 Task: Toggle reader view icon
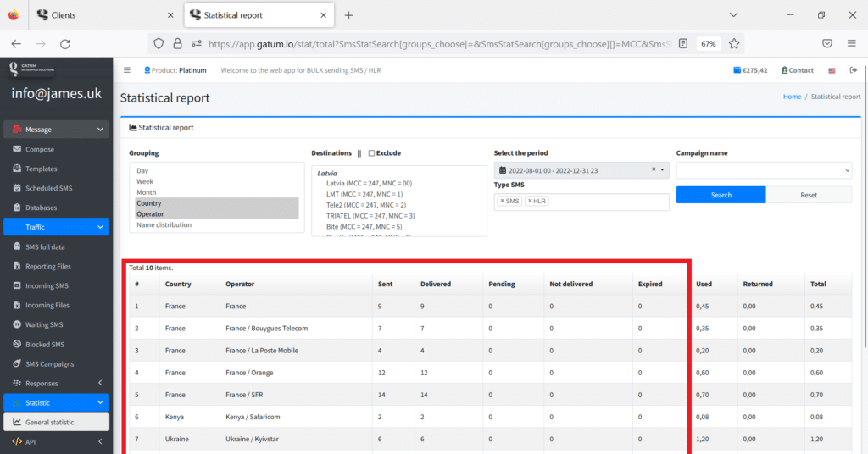click(683, 44)
